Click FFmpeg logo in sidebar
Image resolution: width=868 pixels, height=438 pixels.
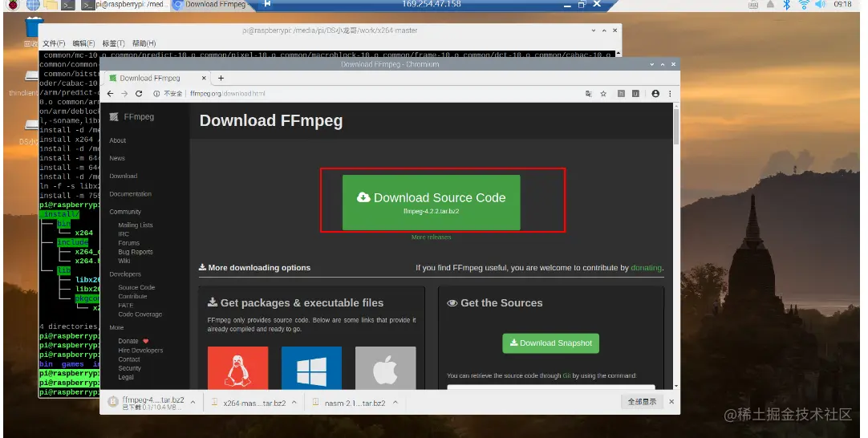pyautogui.click(x=132, y=117)
